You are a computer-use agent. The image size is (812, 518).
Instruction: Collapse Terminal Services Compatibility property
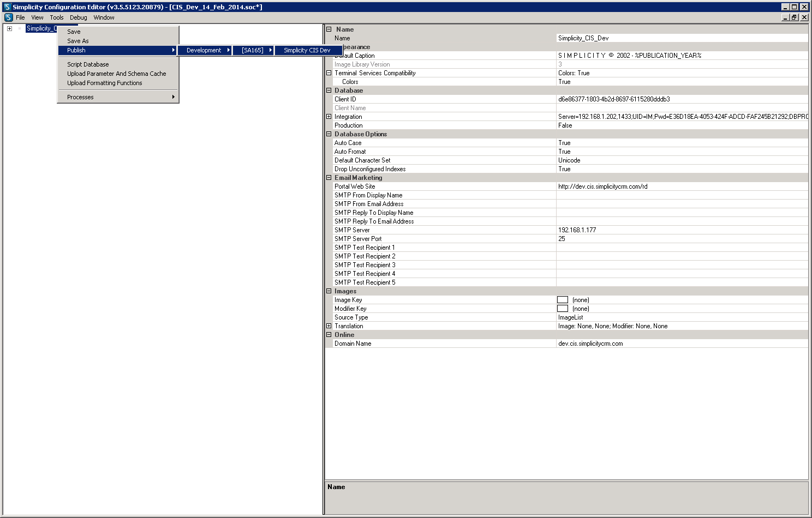(329, 73)
